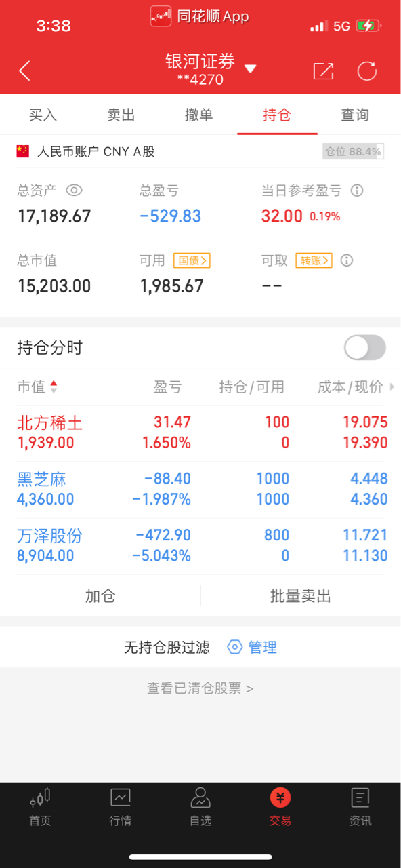This screenshot has height=868, width=401.
Task: Tap info icon beside 转账 button
Action: 347,260
